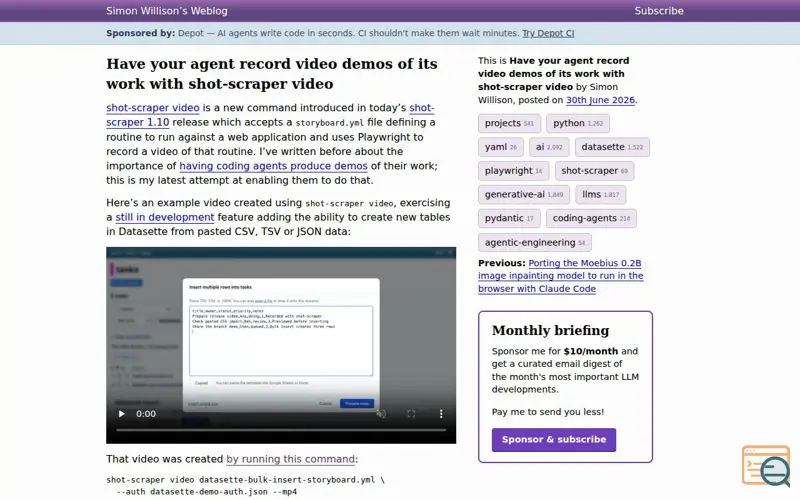
Task: Select the playwright tag
Action: point(513,171)
